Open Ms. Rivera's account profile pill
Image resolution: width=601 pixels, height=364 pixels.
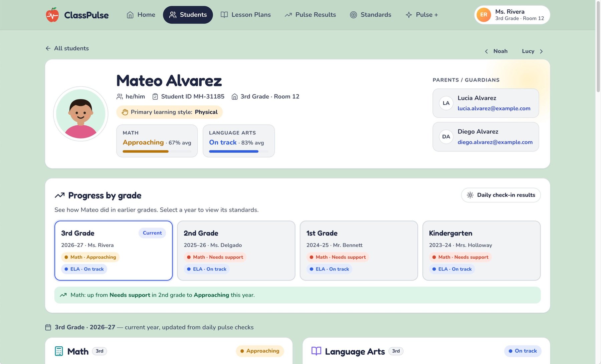click(512, 15)
